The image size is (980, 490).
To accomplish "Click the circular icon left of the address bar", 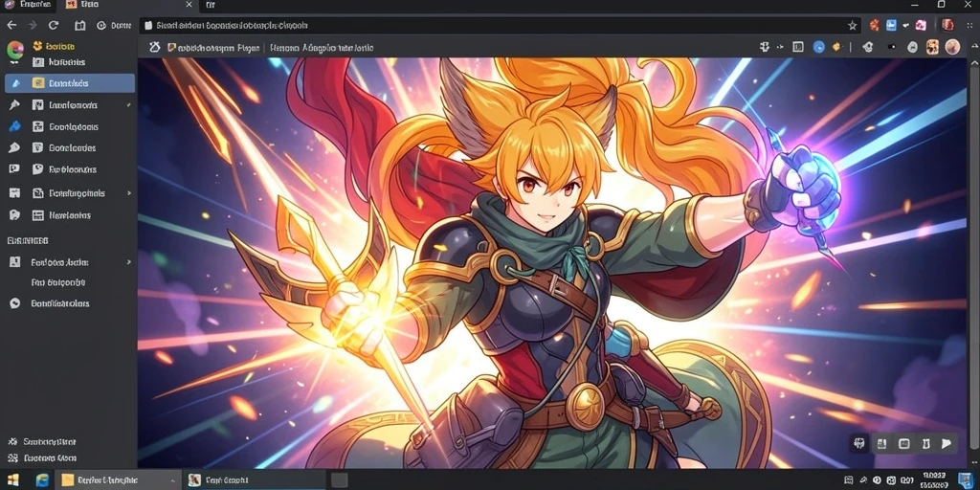I will point(101,26).
